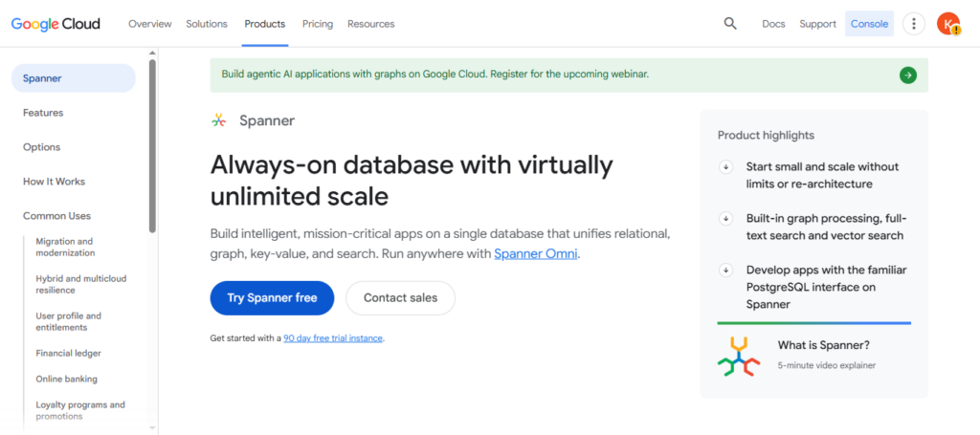Viewport: 980px width, 435px height.
Task: Select Features in the sidebar
Action: click(43, 113)
